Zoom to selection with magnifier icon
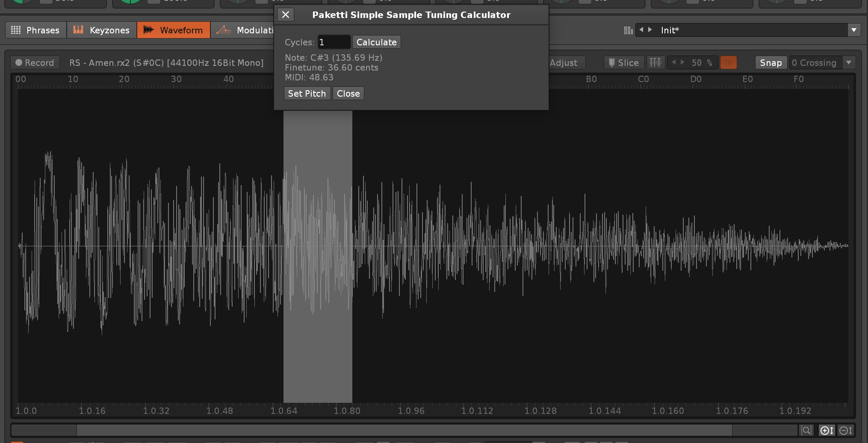This screenshot has height=443, width=868. [806, 430]
